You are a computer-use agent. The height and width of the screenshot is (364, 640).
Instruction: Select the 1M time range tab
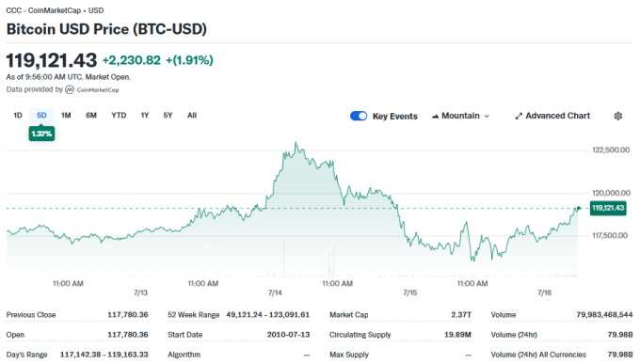tap(66, 116)
